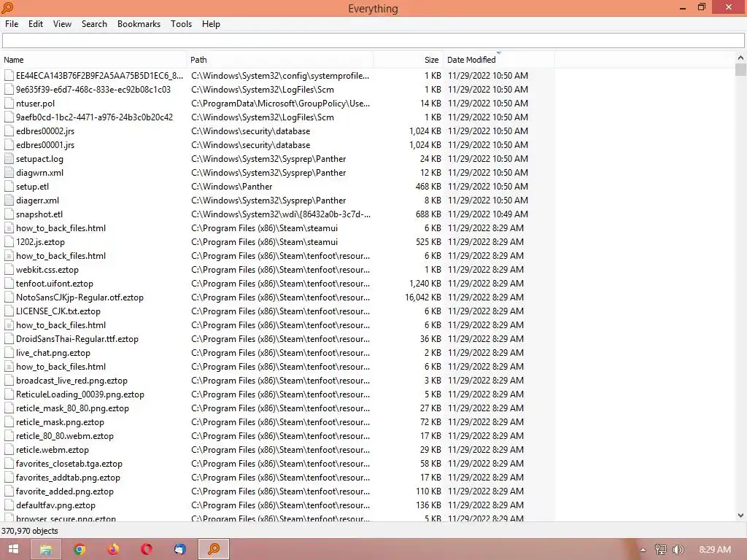The height and width of the screenshot is (560, 747).
Task: Open the View menu
Action: click(x=62, y=24)
